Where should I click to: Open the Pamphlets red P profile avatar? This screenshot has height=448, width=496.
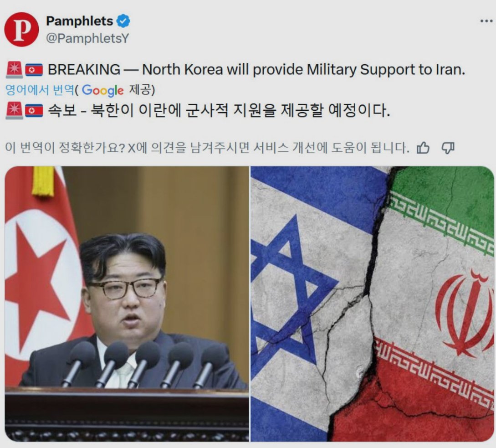[x=21, y=30]
